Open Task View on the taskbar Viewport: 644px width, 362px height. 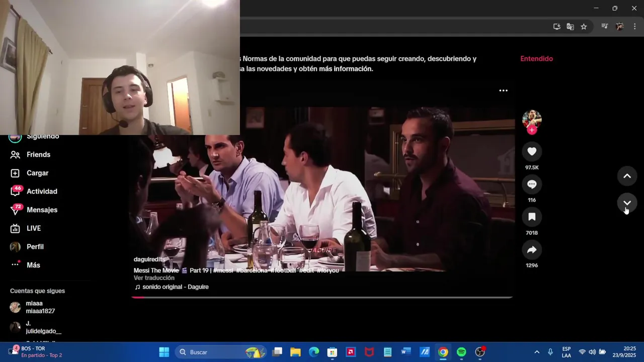(x=277, y=352)
